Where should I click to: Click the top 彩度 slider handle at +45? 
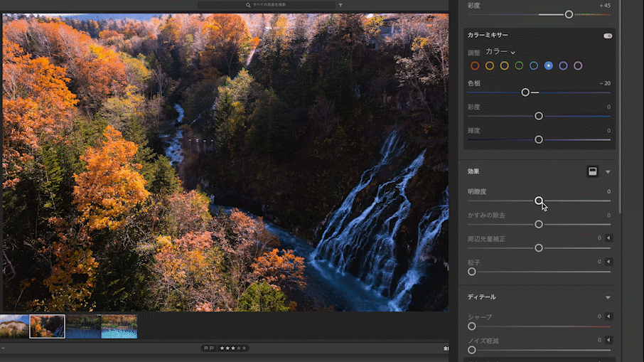pos(569,15)
